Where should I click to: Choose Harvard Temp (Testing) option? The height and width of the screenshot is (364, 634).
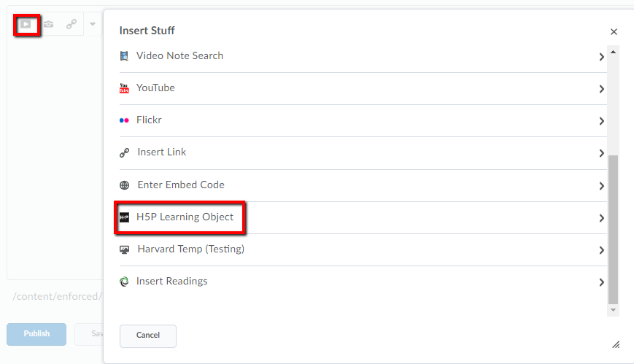point(363,249)
